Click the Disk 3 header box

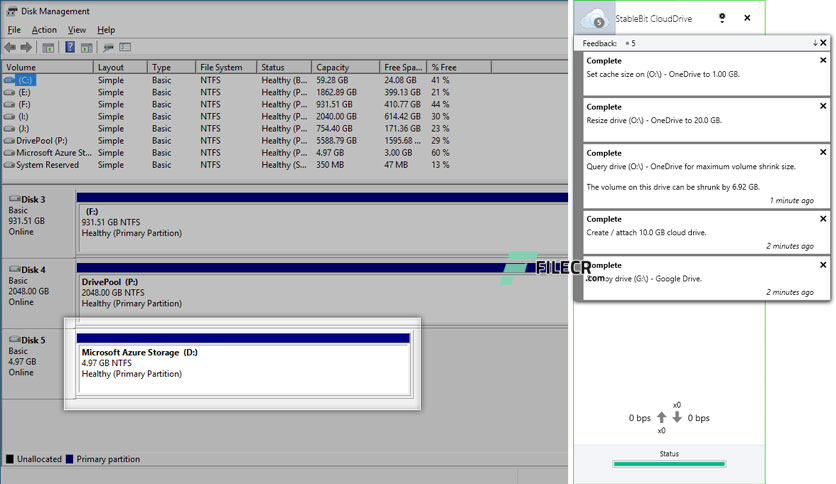pyautogui.click(x=38, y=221)
